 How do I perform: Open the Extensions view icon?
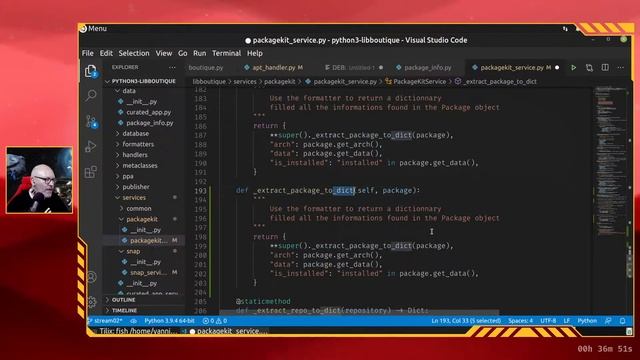click(x=91, y=172)
